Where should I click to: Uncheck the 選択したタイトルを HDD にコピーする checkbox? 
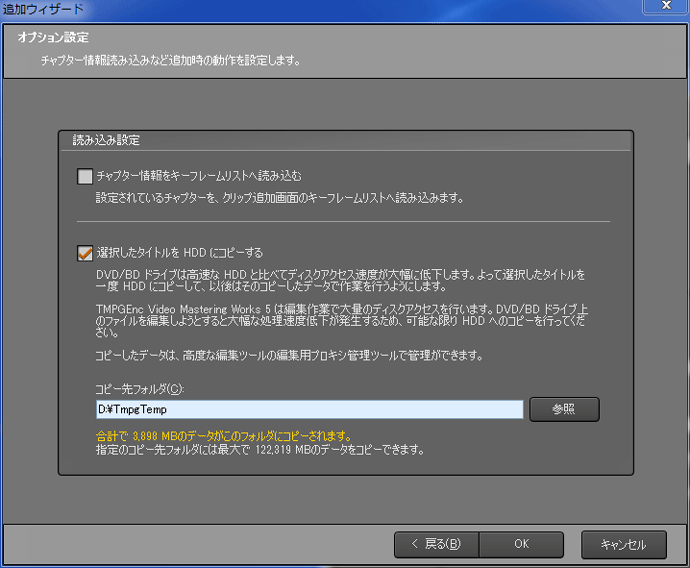click(x=85, y=253)
